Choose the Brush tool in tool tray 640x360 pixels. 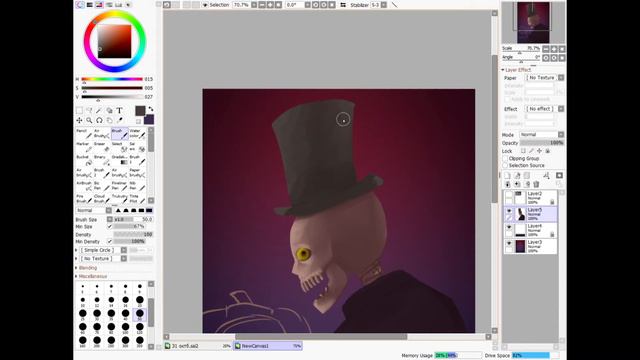pos(120,133)
